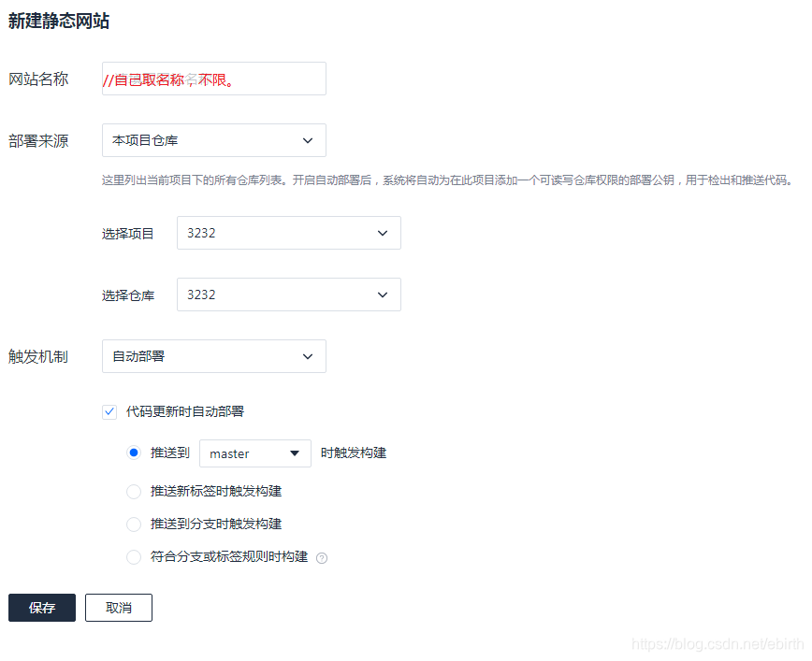Expand the 选择仓库 chevron arrow
This screenshot has width=812, height=661.
click(x=382, y=295)
